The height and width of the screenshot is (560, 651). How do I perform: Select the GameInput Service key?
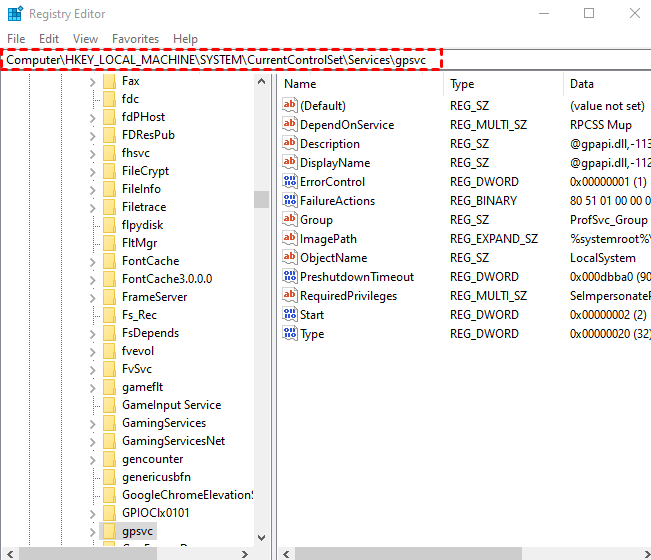coord(171,405)
